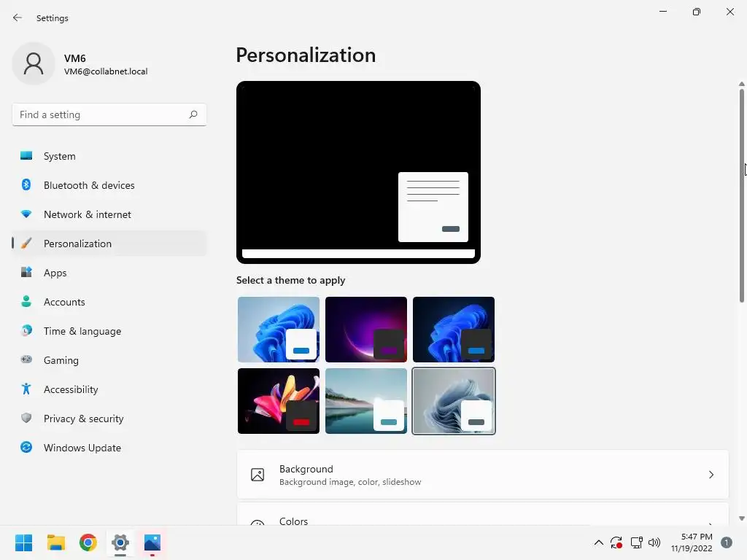Navigate to Time & language
The width and height of the screenshot is (747, 560).
point(109,331)
